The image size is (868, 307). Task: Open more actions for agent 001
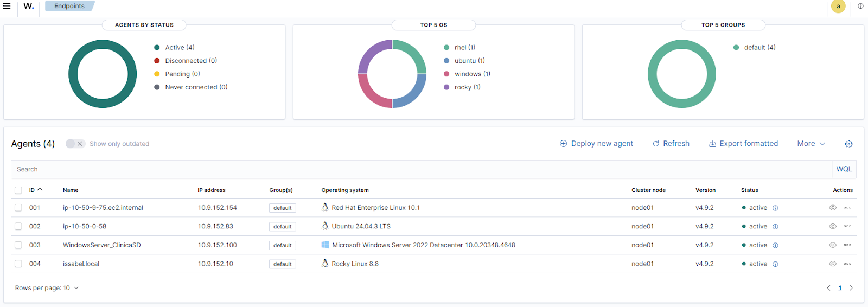pos(847,208)
